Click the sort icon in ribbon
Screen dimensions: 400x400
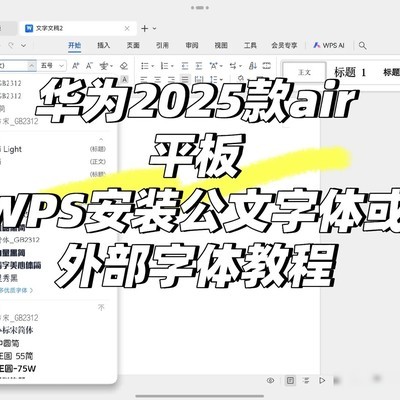(x=253, y=66)
